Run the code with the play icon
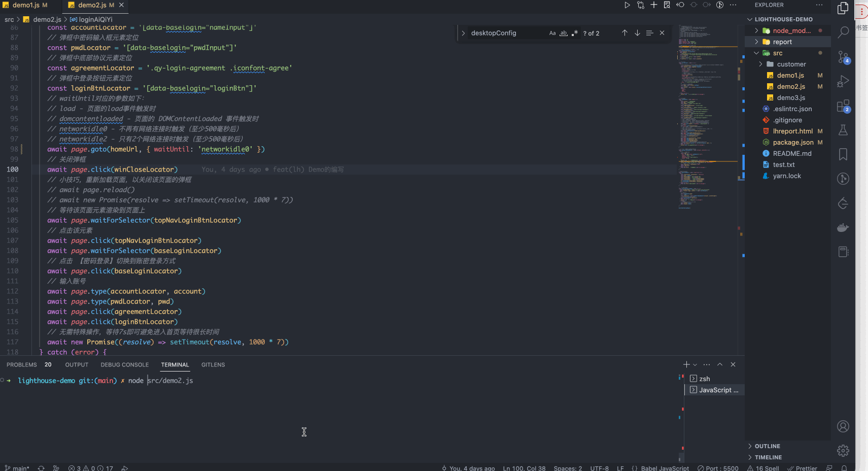 627,5
